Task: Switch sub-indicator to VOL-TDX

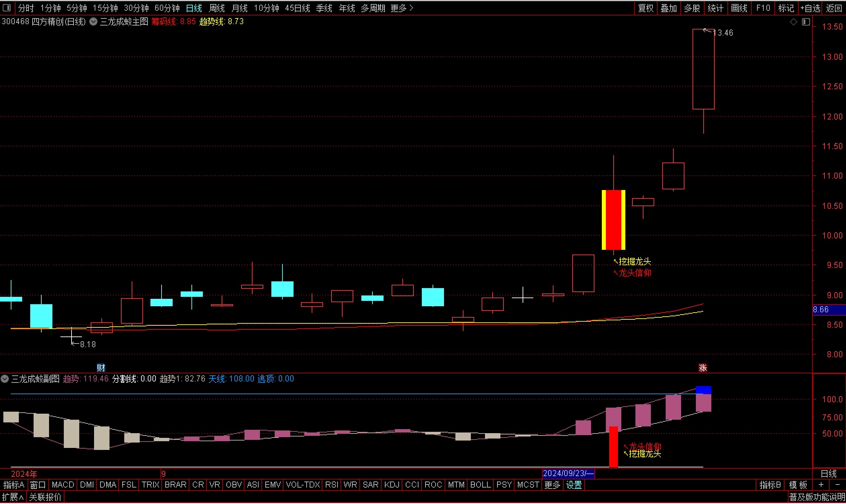Action: coord(303,486)
